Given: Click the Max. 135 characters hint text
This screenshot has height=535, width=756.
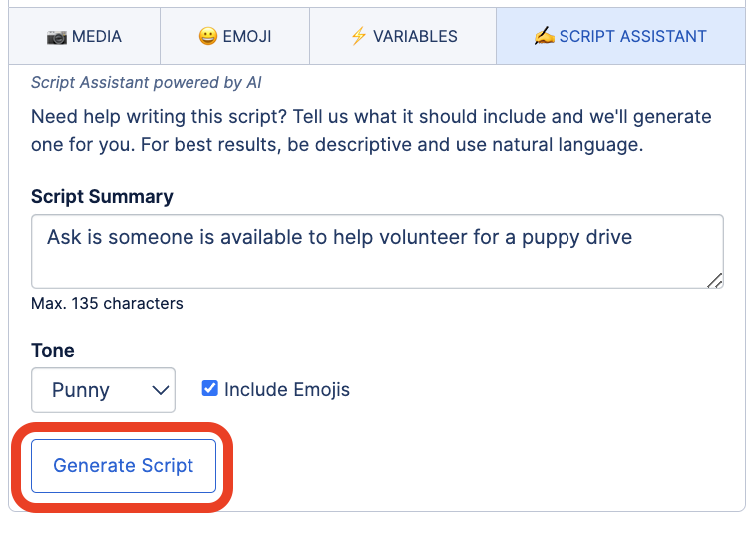Looking at the screenshot, I should pos(107,303).
